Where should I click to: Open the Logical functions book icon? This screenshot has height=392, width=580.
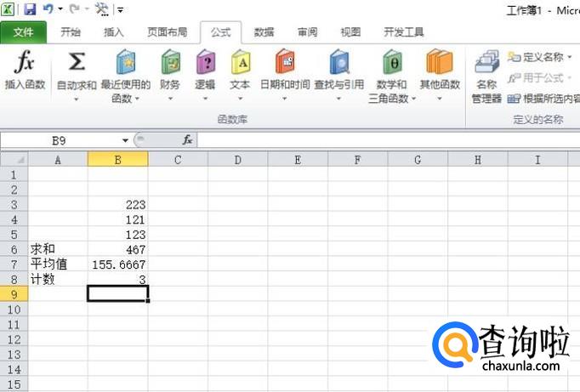[205, 62]
